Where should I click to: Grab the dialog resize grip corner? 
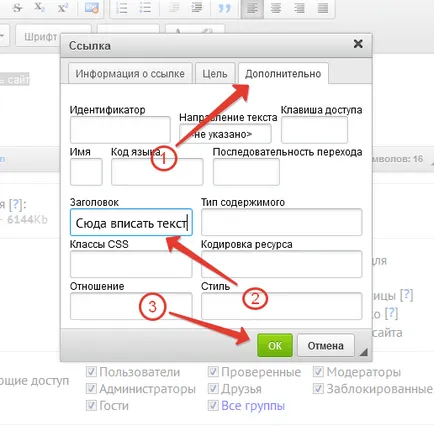(x=364, y=352)
